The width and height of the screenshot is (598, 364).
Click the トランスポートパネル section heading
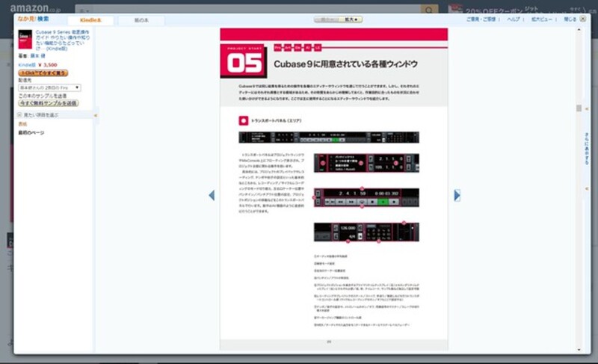point(276,121)
